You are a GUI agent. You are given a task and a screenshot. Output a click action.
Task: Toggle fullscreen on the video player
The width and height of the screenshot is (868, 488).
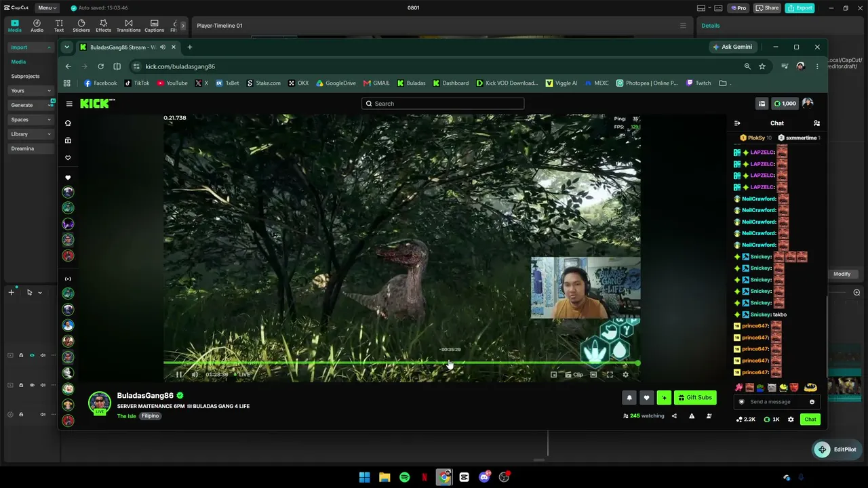click(610, 375)
